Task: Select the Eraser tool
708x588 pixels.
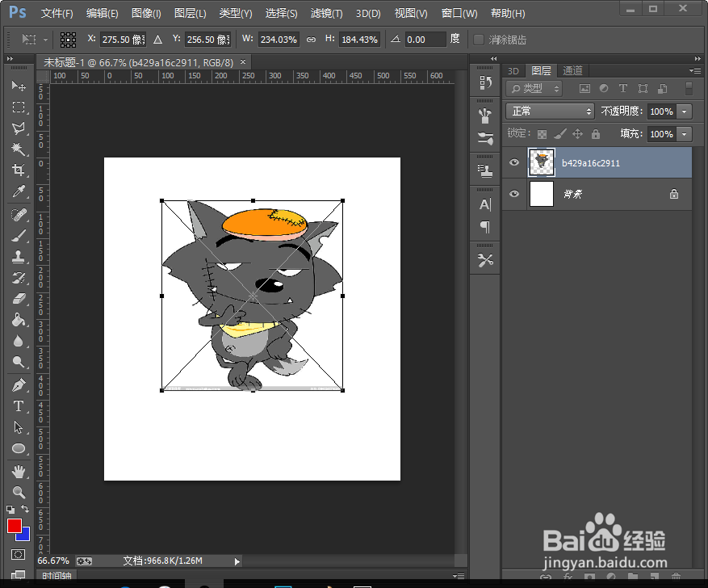Action: click(x=19, y=299)
